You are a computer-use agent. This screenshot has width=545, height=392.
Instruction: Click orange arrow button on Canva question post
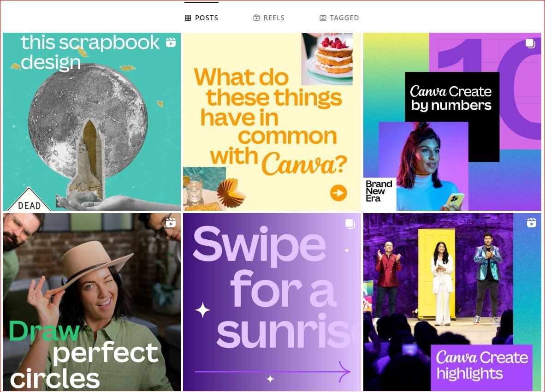(338, 193)
